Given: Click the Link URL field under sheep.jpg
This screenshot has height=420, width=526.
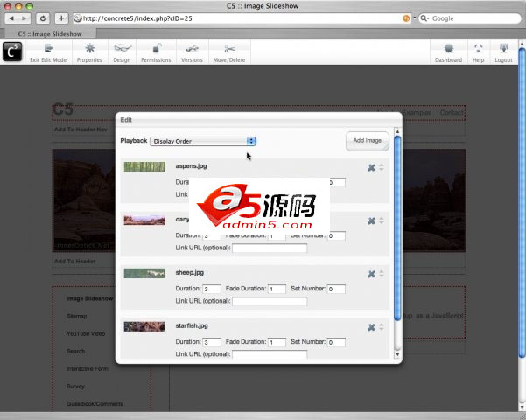Looking at the screenshot, I should point(270,302).
